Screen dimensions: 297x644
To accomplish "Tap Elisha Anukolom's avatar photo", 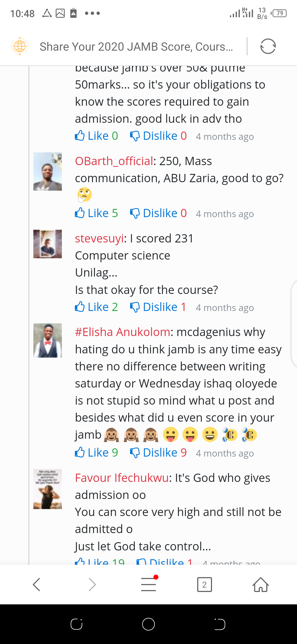I will click(48, 340).
